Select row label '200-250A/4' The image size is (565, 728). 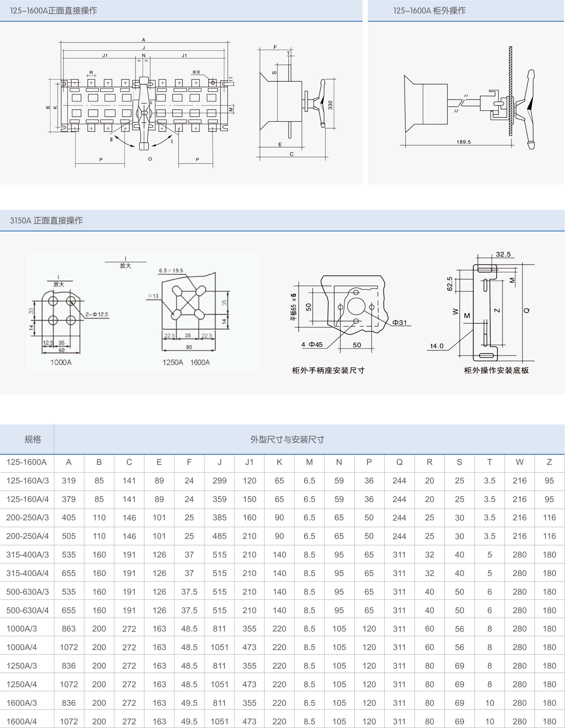[27, 536]
